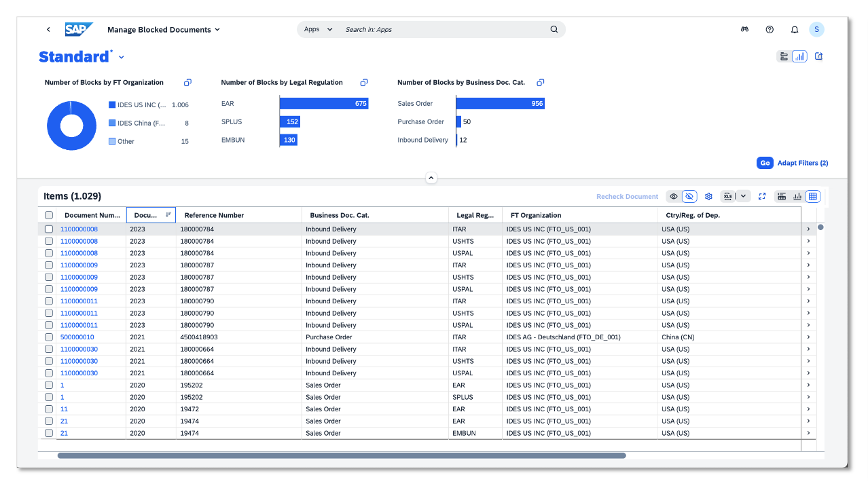This screenshot has height=492, width=868.
Task: Toggle the hide-details eye-off view
Action: [x=689, y=196]
